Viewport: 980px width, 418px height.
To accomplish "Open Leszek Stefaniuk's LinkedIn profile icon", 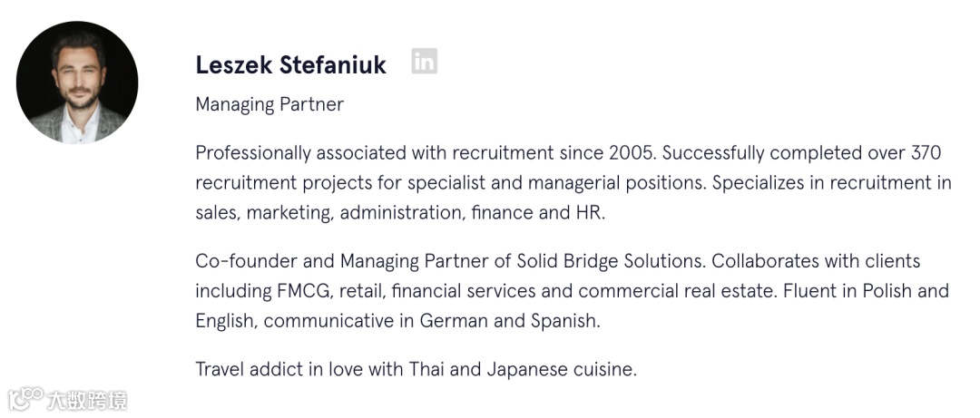I will tap(424, 62).
